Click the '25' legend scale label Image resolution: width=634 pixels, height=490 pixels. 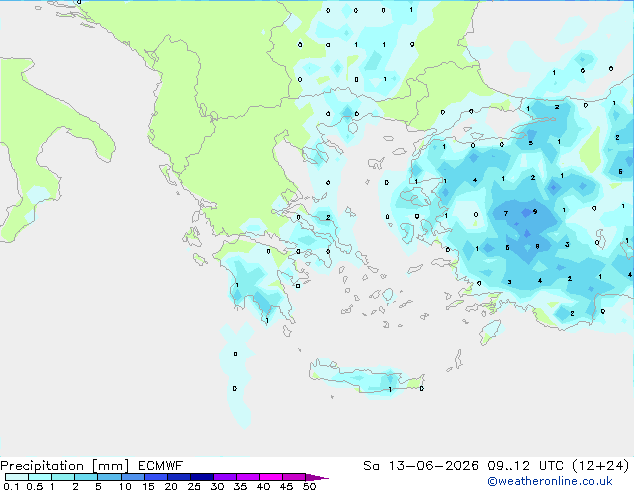point(194,486)
